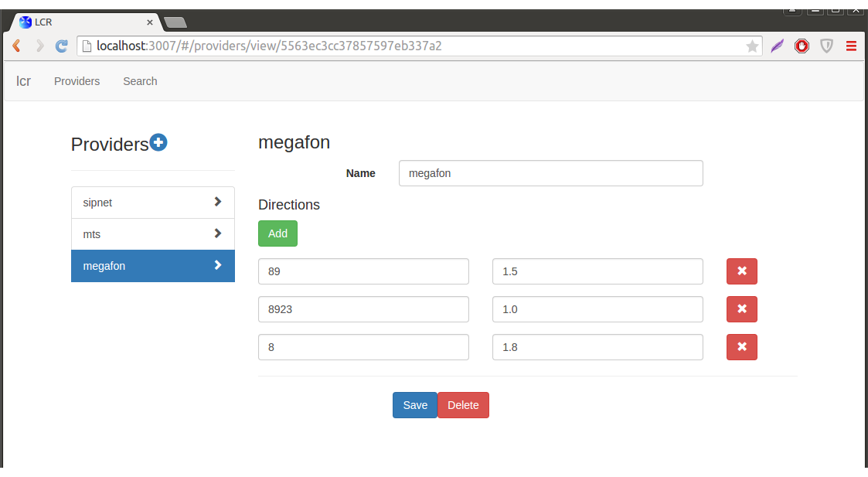Bookmark this page with the star icon

(752, 46)
